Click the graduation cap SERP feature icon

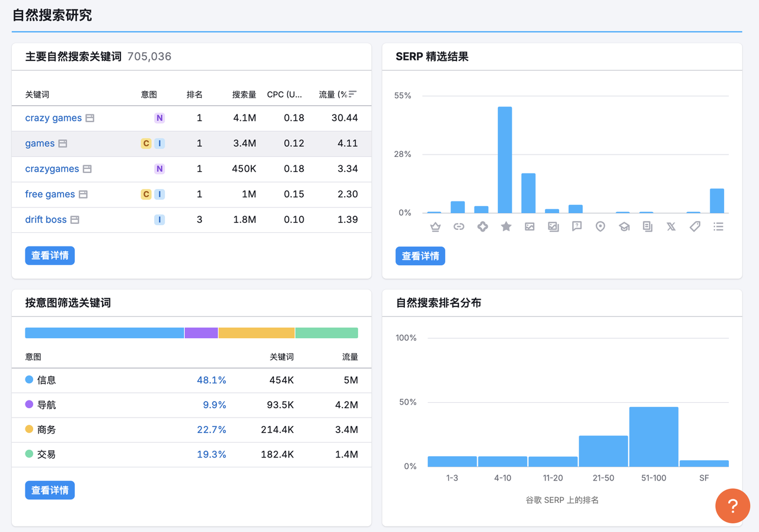pos(624,226)
